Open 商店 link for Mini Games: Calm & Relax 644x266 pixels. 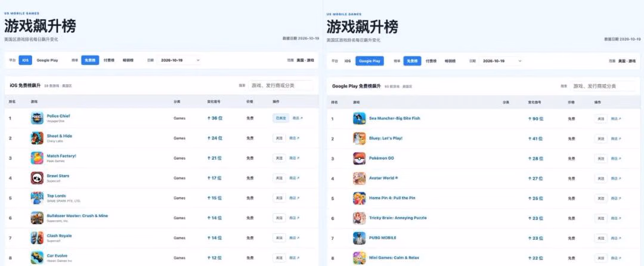tap(616, 258)
